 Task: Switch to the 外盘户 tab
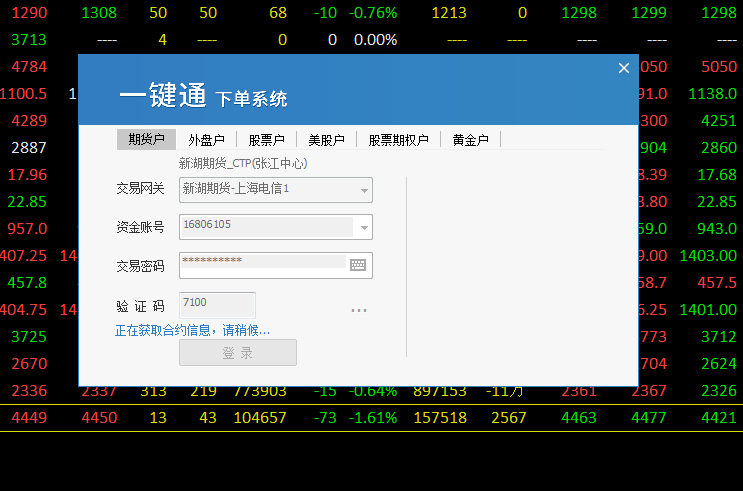(206, 140)
